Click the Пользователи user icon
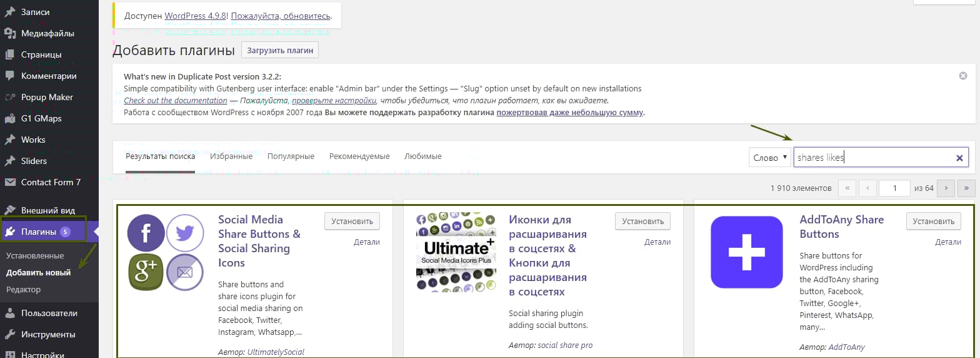 click(x=10, y=313)
